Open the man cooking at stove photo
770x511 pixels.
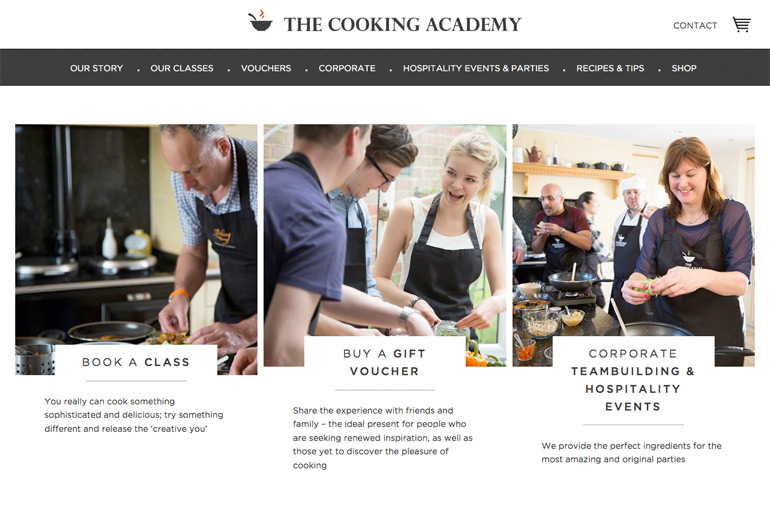point(136,236)
